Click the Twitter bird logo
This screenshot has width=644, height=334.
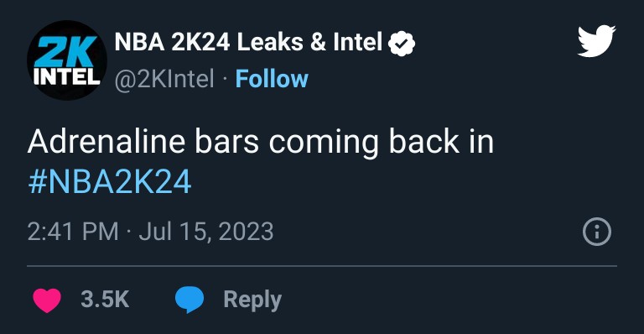click(x=596, y=41)
